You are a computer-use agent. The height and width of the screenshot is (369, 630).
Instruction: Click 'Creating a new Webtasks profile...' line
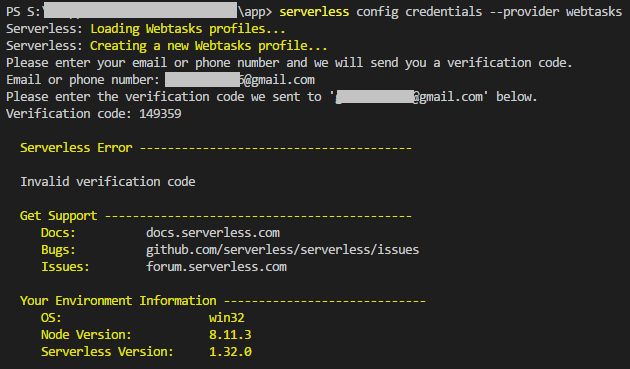tap(209, 46)
